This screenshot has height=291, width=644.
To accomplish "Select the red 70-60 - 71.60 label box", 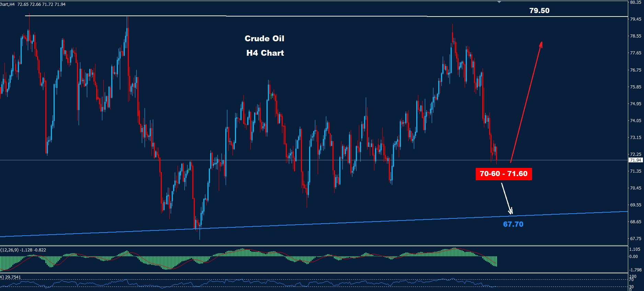I will click(x=504, y=174).
